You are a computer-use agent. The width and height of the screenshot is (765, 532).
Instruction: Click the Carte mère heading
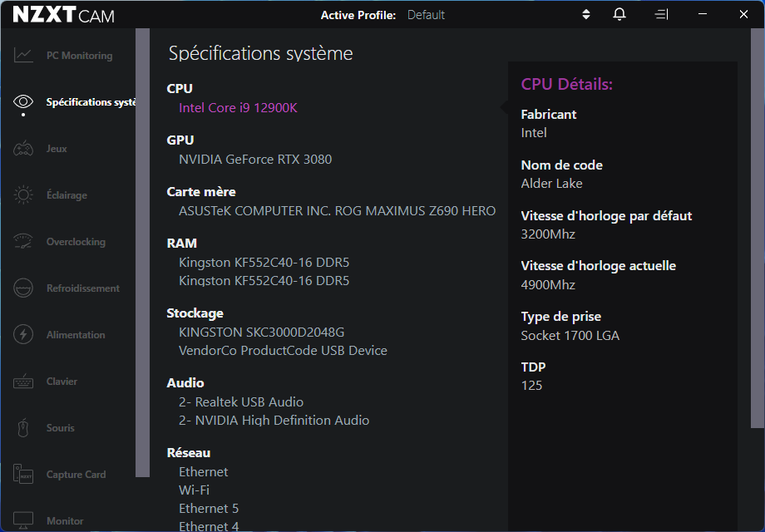click(201, 192)
